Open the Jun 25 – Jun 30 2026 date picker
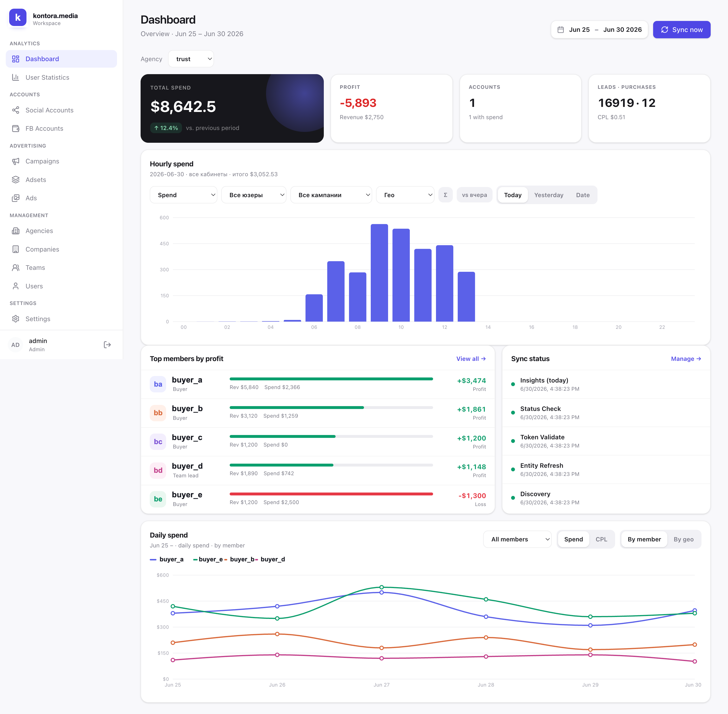This screenshot has height=714, width=728. coord(599,30)
